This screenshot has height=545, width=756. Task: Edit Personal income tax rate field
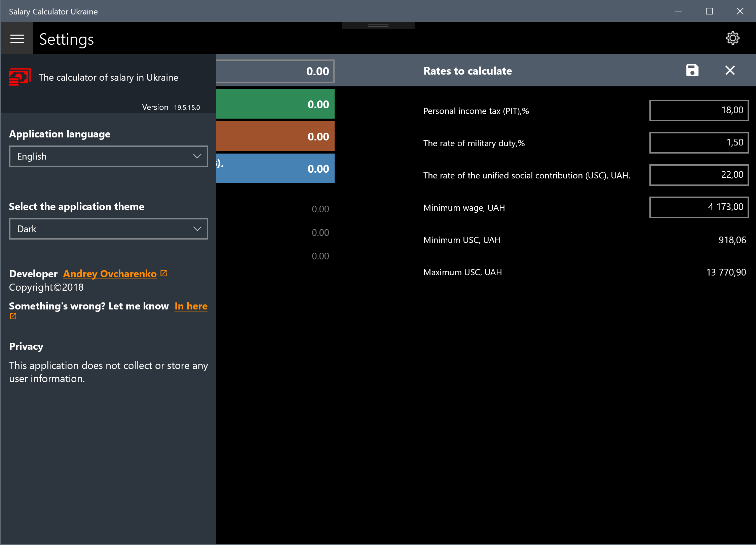698,110
